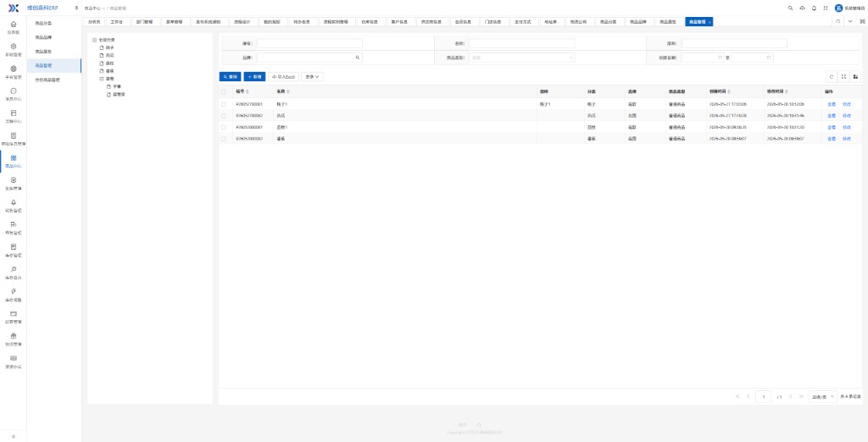Sort the table by 编号 column
The width and height of the screenshot is (868, 442).
[x=248, y=91]
